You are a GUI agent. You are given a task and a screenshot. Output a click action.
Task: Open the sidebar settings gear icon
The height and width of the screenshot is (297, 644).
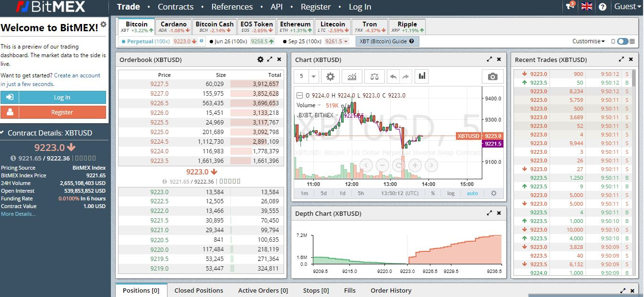[x=103, y=24]
